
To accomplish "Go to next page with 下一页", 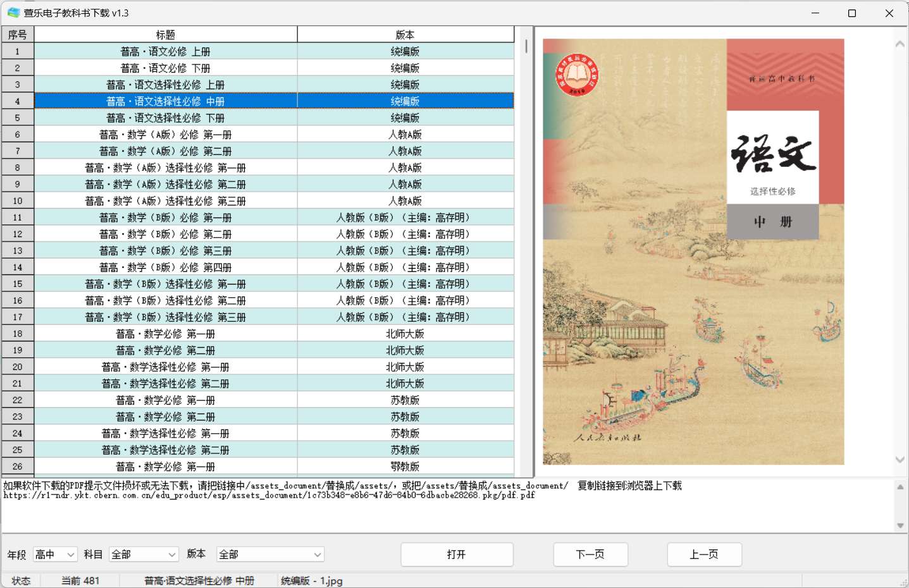I will coord(590,554).
